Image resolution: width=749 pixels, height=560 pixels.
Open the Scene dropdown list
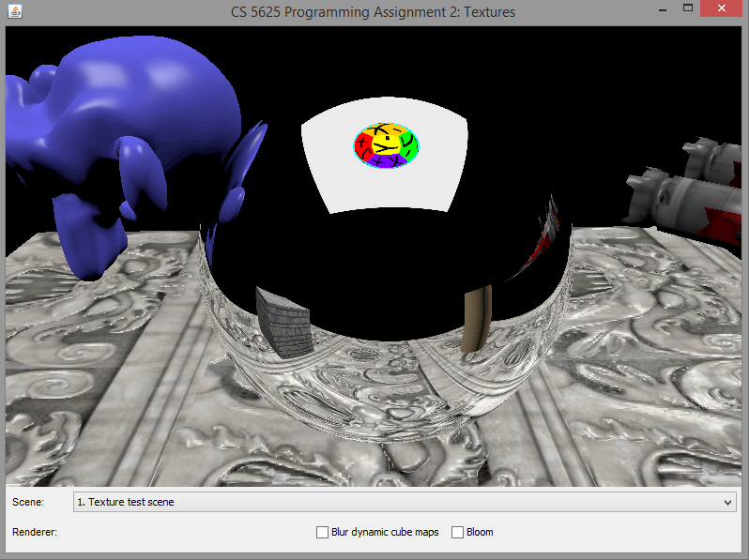[404, 502]
